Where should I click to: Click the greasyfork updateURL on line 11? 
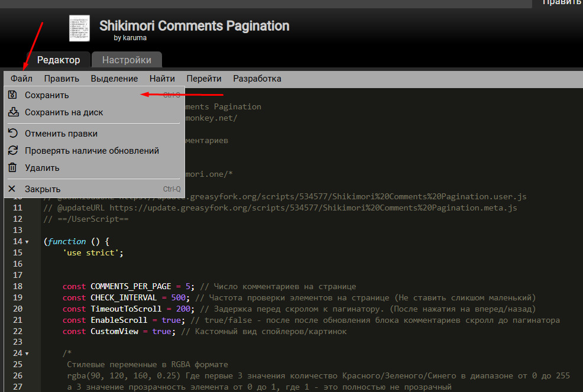[313, 208]
